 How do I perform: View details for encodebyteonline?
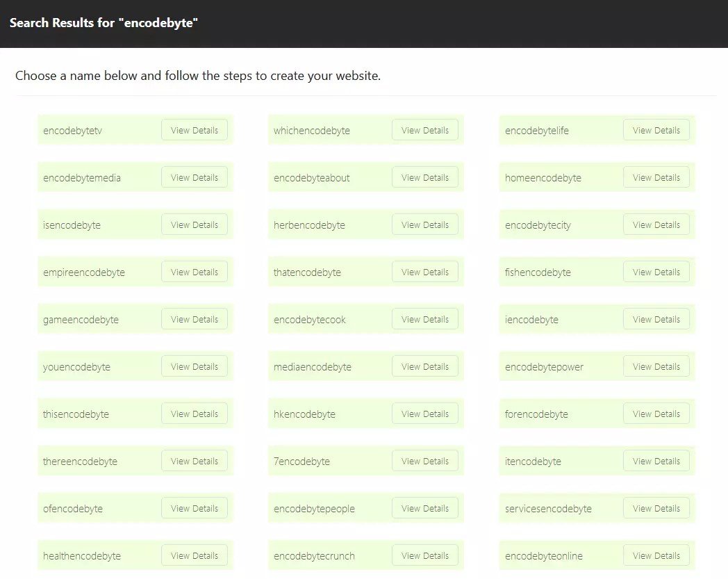click(656, 555)
